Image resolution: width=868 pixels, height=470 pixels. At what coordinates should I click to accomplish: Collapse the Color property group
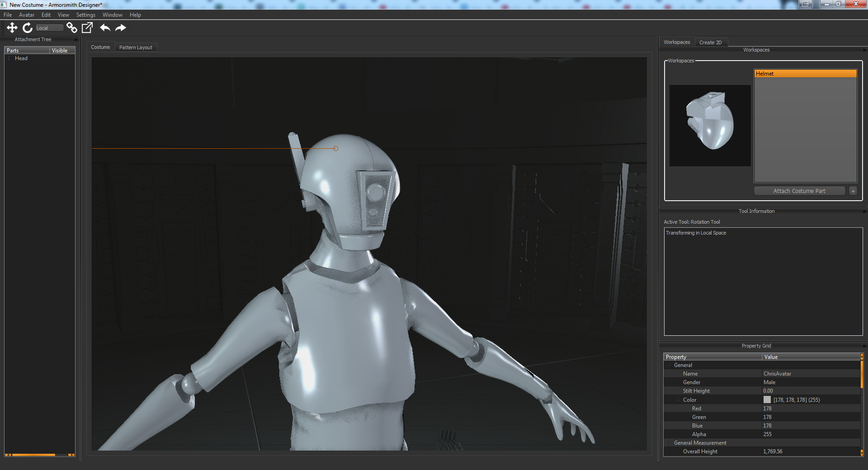[678, 400]
